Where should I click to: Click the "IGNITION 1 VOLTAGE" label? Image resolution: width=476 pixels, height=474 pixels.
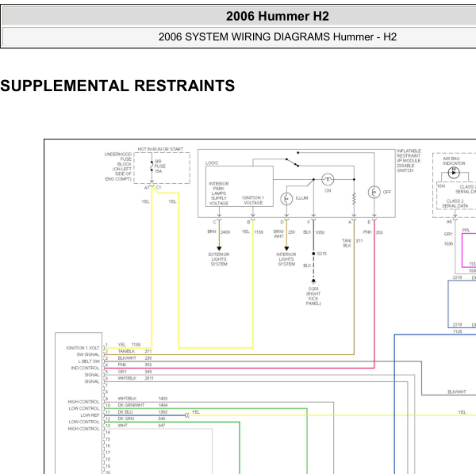tap(253, 201)
